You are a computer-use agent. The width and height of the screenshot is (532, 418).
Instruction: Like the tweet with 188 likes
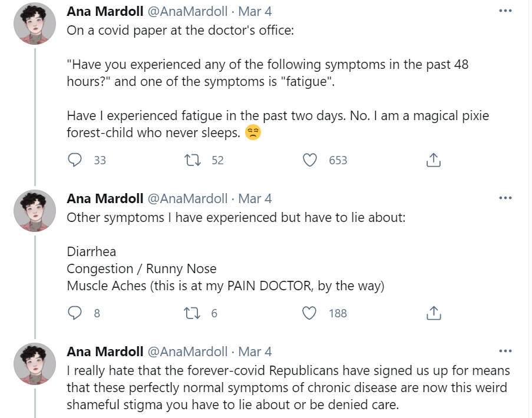(310, 313)
